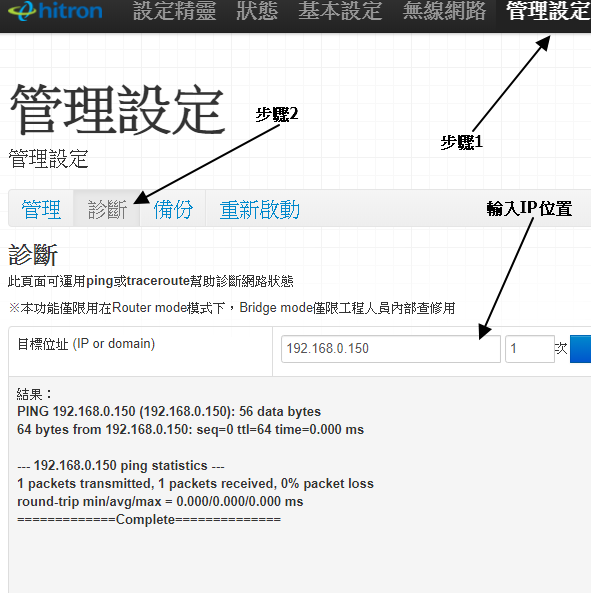Switch to the 診斷 tab
This screenshot has width=591, height=593.
tap(107, 209)
